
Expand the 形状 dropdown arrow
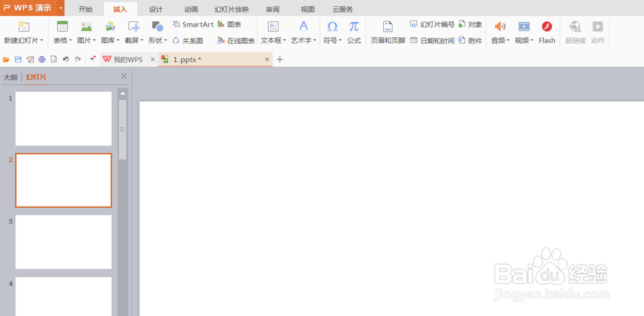click(x=166, y=41)
